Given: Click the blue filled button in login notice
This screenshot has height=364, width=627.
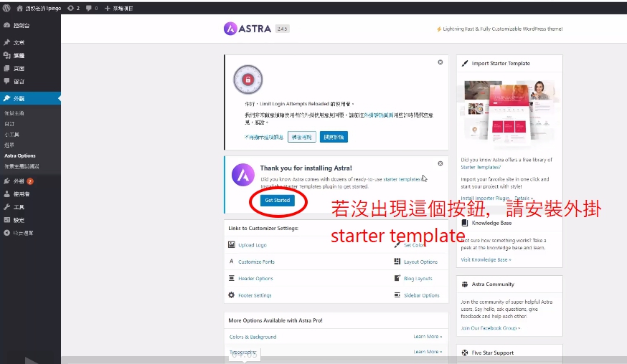Looking at the screenshot, I should [x=334, y=137].
